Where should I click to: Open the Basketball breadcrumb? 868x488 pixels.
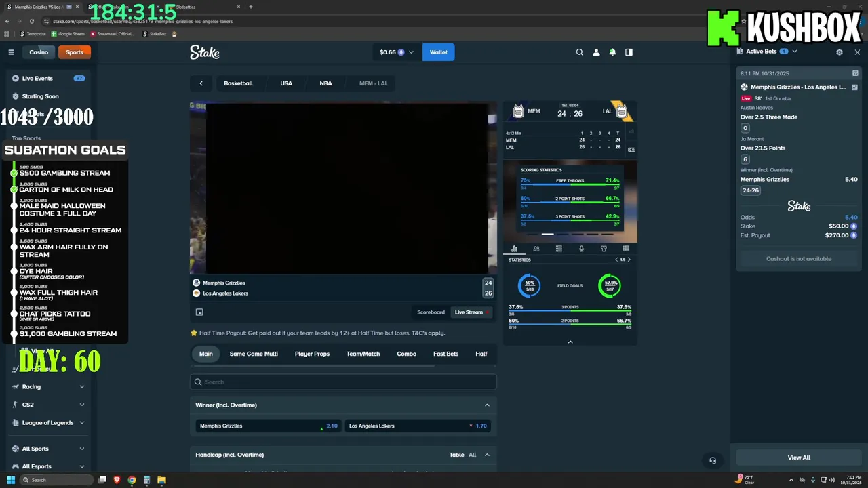[238, 83]
